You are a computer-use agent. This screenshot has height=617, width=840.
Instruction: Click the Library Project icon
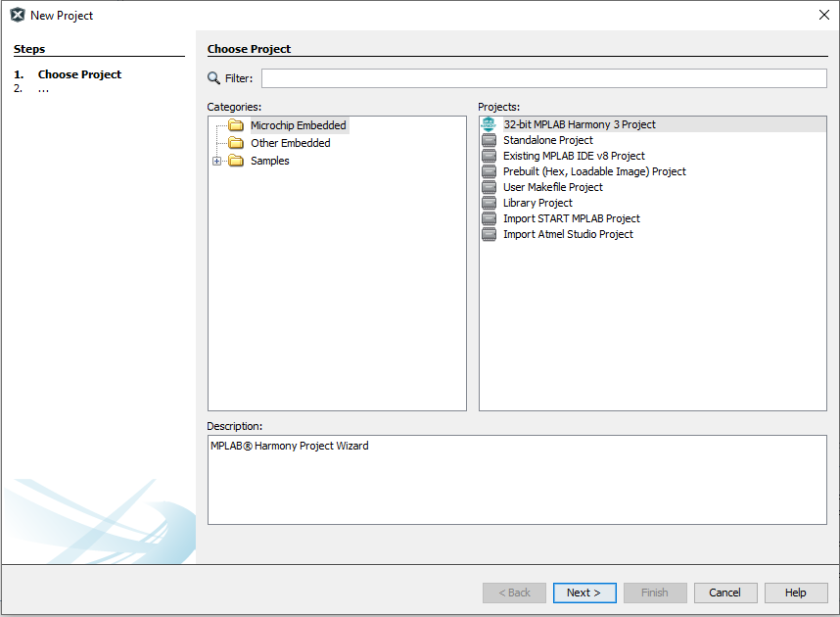[x=489, y=203]
